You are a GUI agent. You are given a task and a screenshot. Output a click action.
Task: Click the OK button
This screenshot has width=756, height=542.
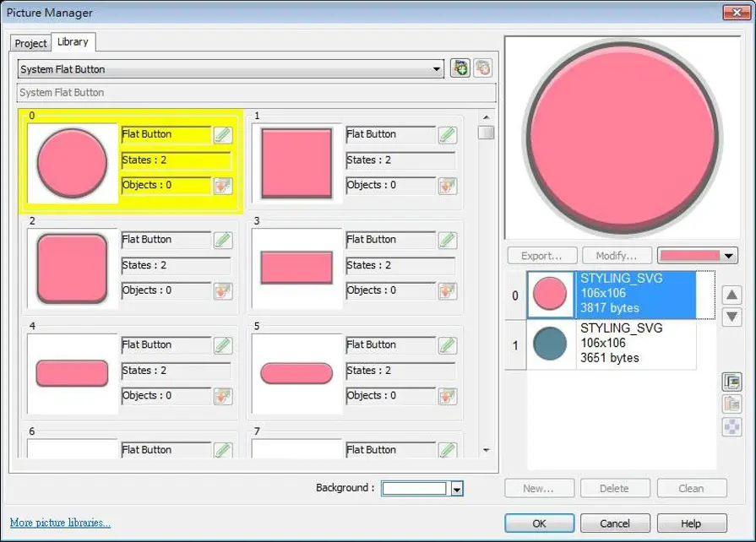point(539,523)
